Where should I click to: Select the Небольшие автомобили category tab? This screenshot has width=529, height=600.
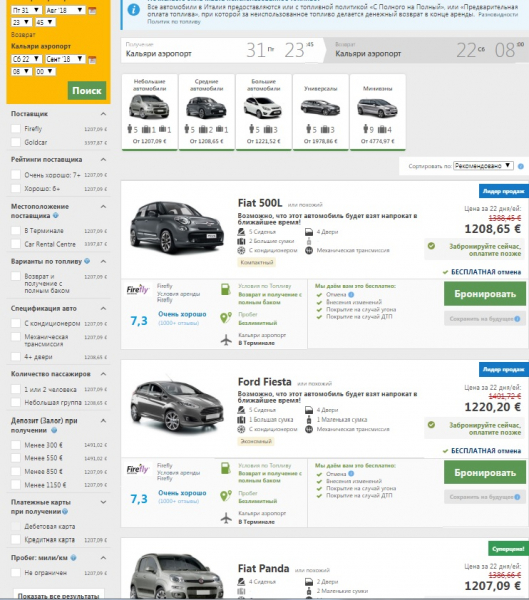pos(150,112)
